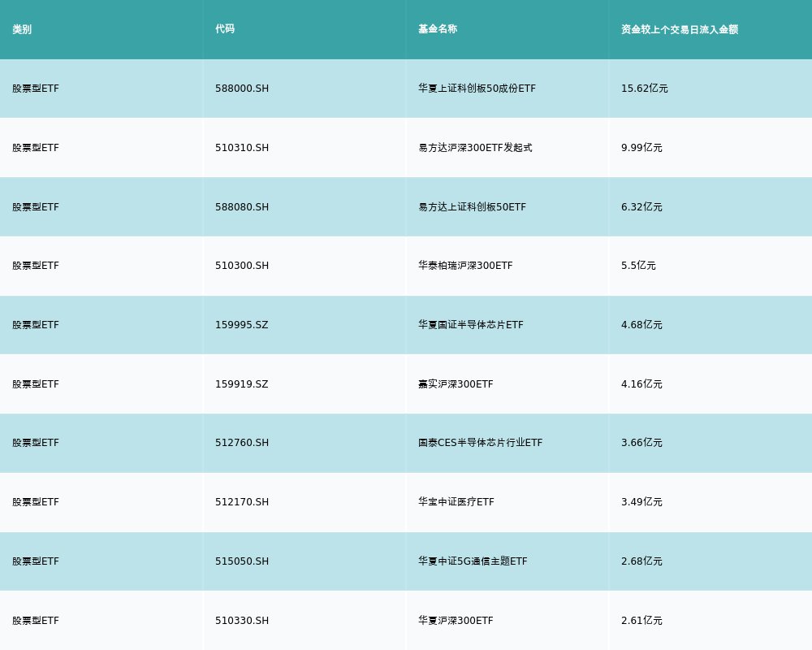Click fund name 华夏国证半导体芯片ETF

click(x=471, y=325)
